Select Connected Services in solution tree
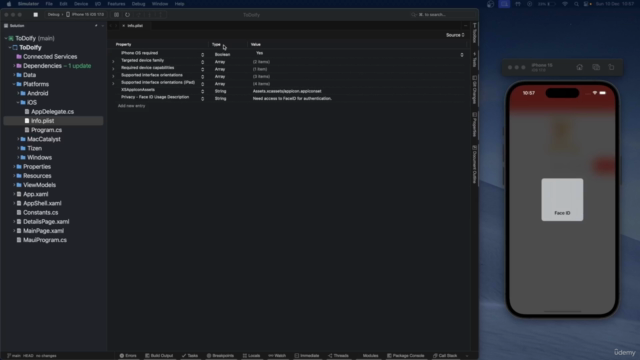The height and width of the screenshot is (360, 640). pyautogui.click(x=50, y=57)
